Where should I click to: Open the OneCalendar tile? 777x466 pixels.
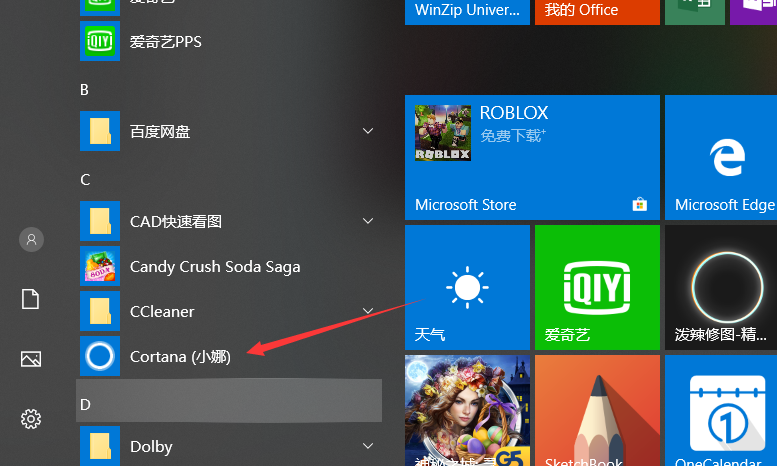(x=722, y=410)
